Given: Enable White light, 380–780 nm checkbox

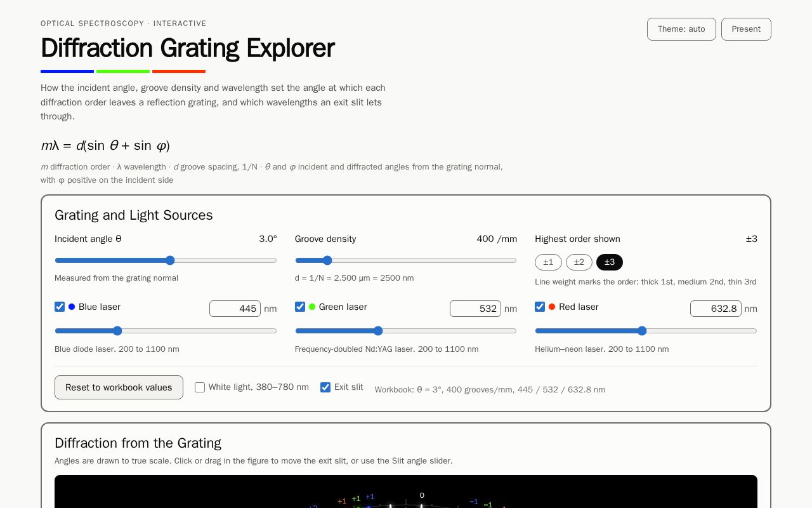Looking at the screenshot, I should pyautogui.click(x=200, y=387).
